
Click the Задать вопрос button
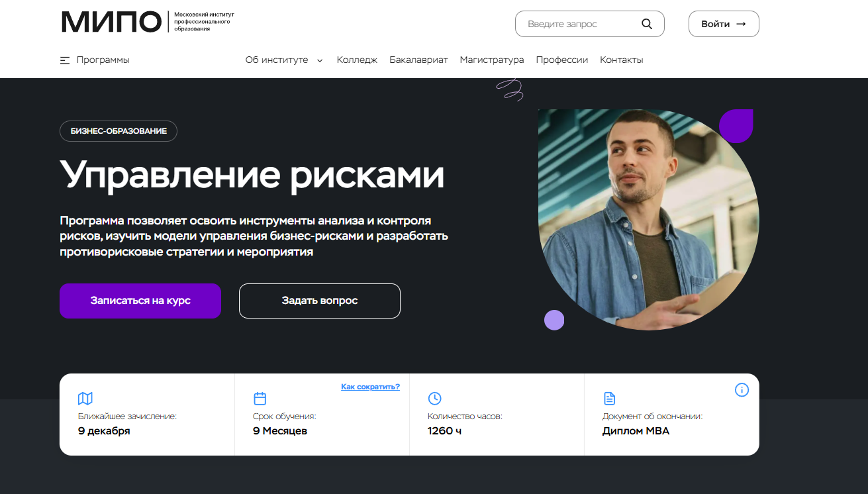point(320,301)
